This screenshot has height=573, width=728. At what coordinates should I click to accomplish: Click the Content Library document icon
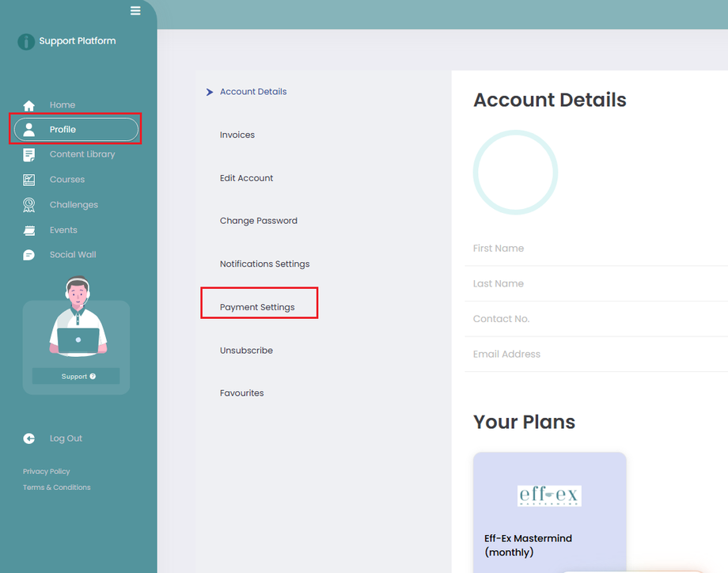click(x=28, y=154)
